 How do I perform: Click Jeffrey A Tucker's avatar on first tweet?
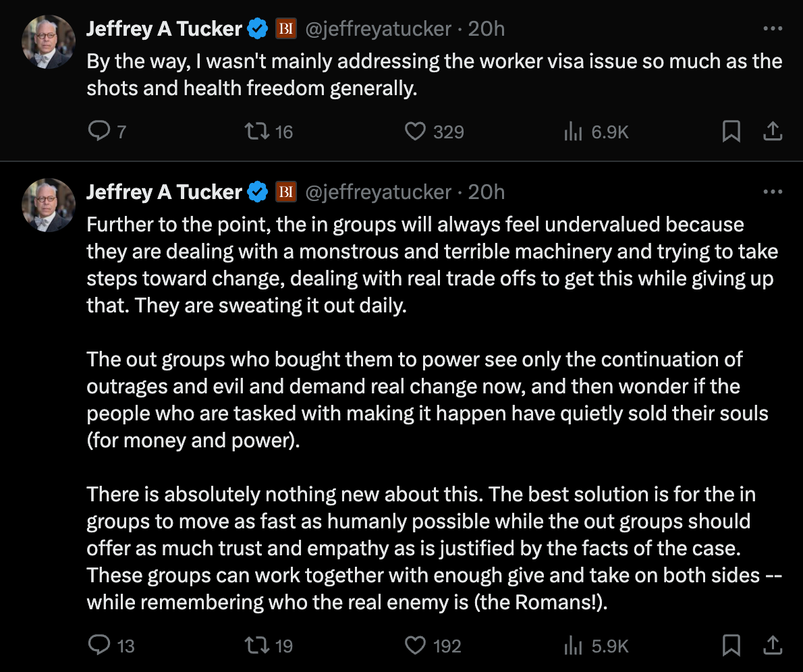point(48,40)
